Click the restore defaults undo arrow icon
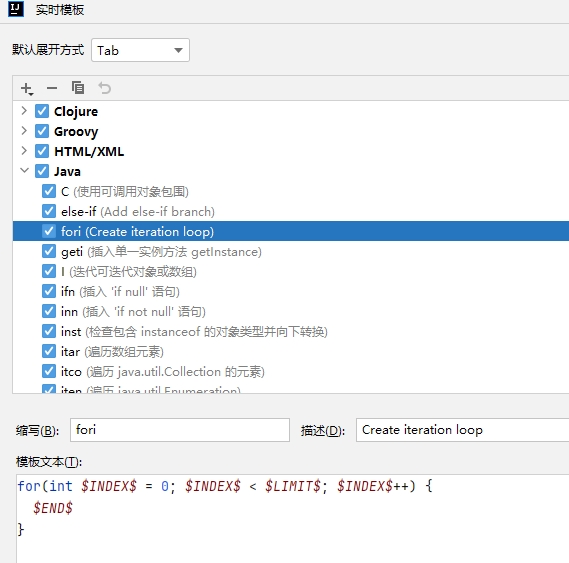The width and height of the screenshot is (569, 563). coord(105,88)
